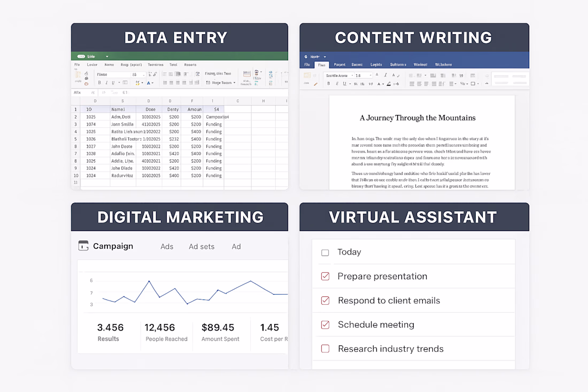The image size is (588, 392).
Task: Open the Scottlle Aronte font dropdown
Action: point(352,75)
